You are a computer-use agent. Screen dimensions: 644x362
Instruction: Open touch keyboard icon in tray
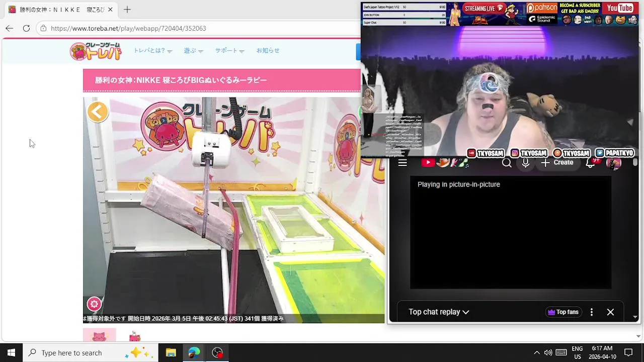point(561,352)
